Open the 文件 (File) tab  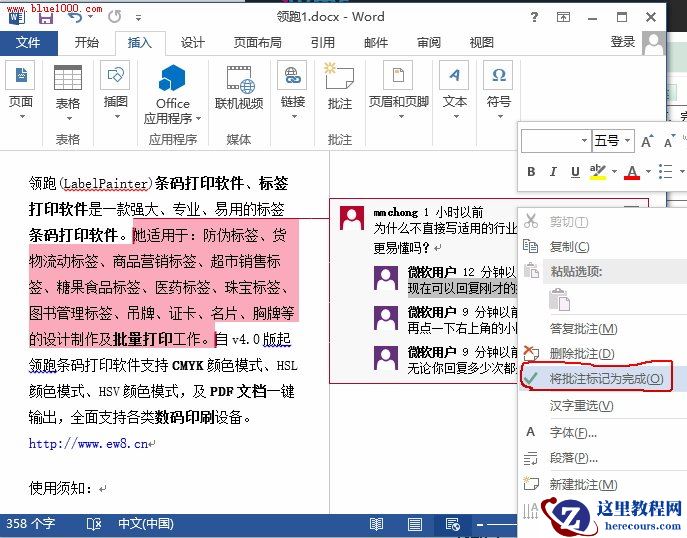(x=28, y=42)
